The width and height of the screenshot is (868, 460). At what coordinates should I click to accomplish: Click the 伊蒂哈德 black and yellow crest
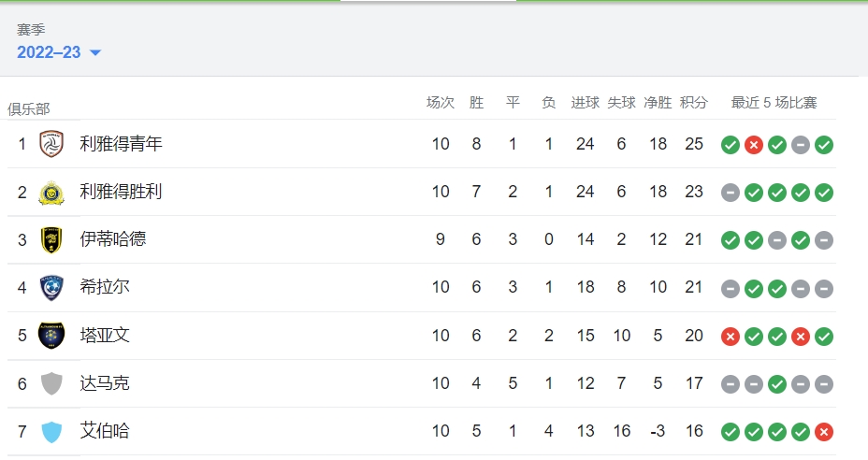click(51, 239)
